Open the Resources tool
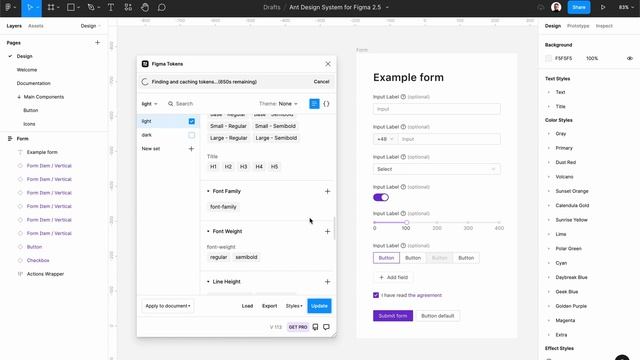This screenshot has width=640, height=360. [x=128, y=7]
